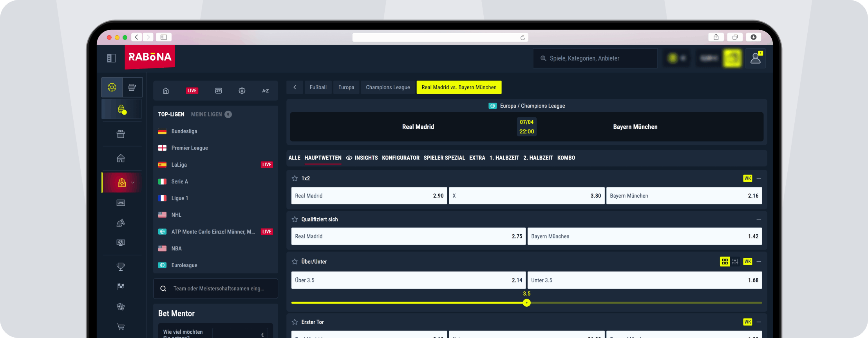Toggle WK badge on Erster Tor market

[748, 322]
